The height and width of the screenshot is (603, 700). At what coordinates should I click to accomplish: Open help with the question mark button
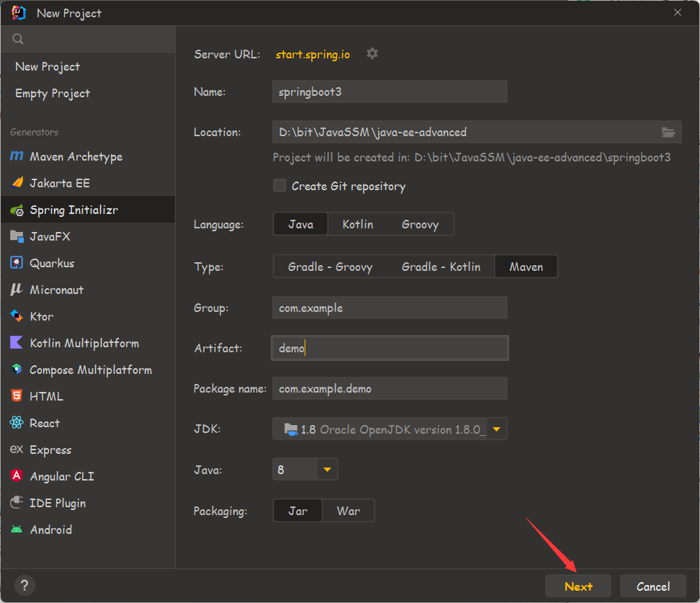pyautogui.click(x=24, y=585)
